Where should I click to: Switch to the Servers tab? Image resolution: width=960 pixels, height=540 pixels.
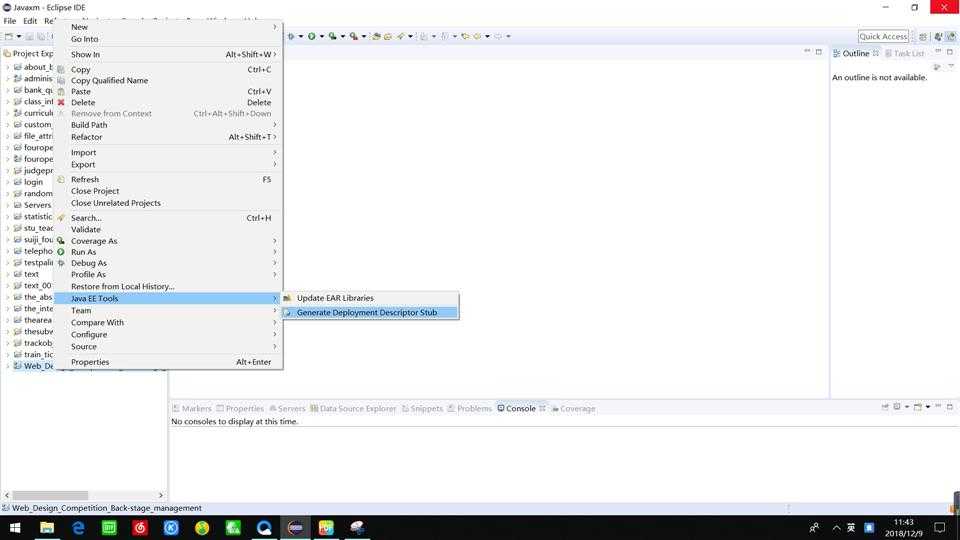(x=287, y=408)
